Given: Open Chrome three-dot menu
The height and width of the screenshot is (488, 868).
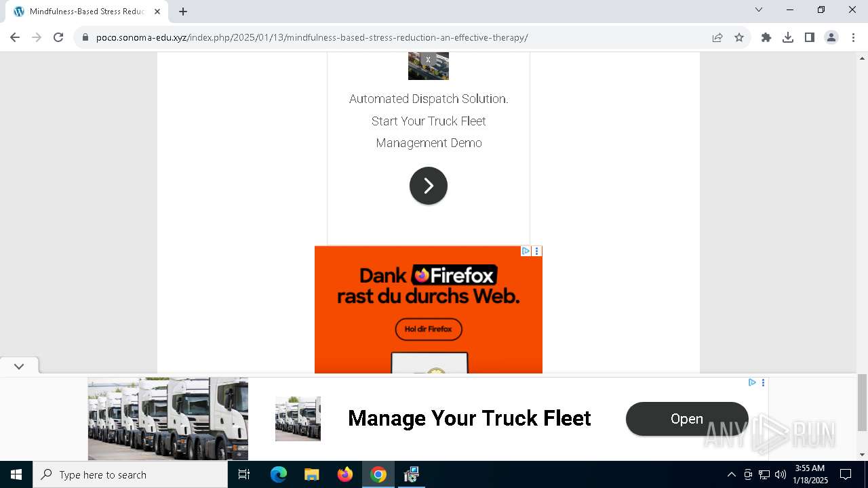Looking at the screenshot, I should click(x=853, y=37).
